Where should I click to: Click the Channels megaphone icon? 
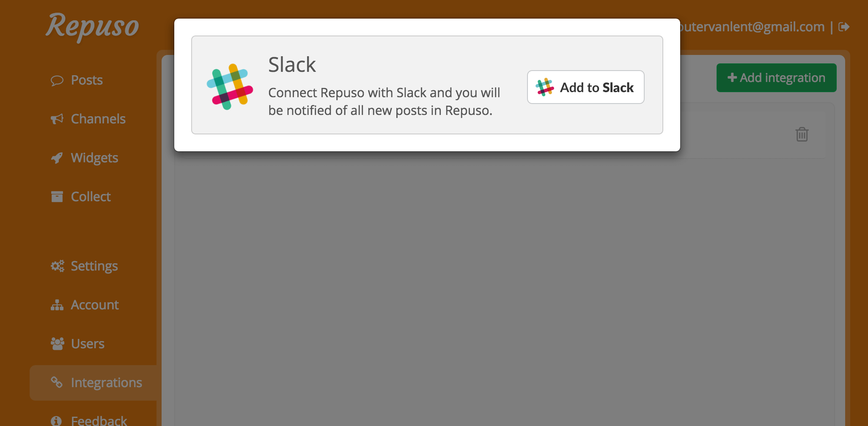tap(57, 119)
